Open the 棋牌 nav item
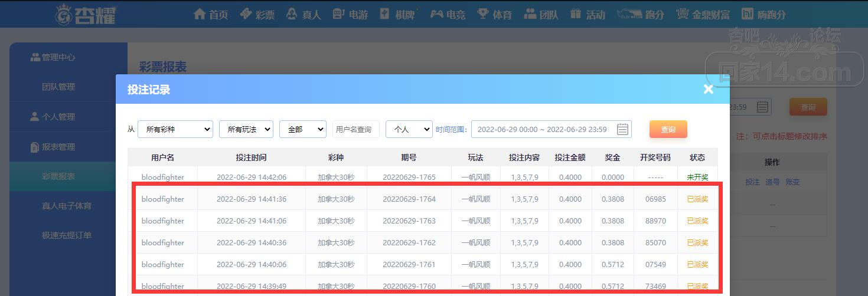The width and height of the screenshot is (868, 296). click(x=397, y=14)
